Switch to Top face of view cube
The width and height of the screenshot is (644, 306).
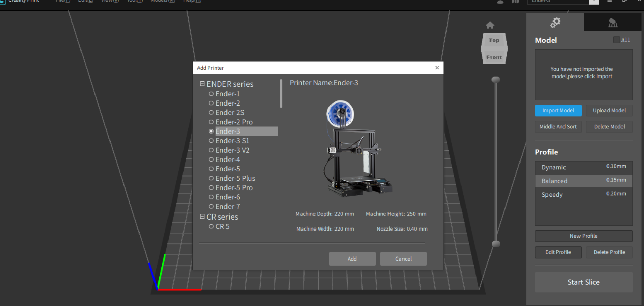[494, 40]
